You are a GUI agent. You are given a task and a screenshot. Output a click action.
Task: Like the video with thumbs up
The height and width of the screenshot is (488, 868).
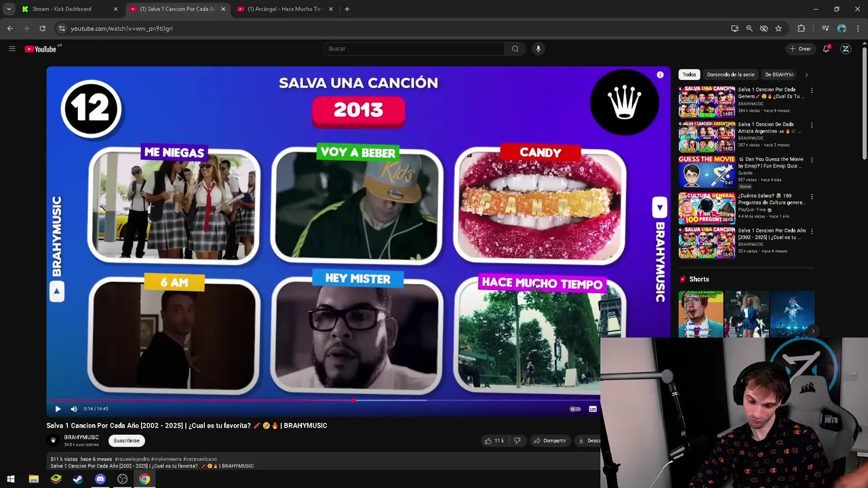(494, 441)
